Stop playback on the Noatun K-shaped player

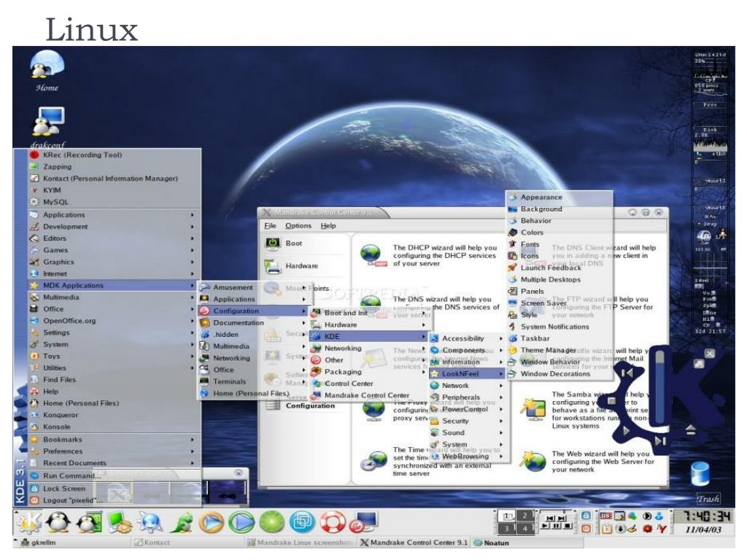612,402
